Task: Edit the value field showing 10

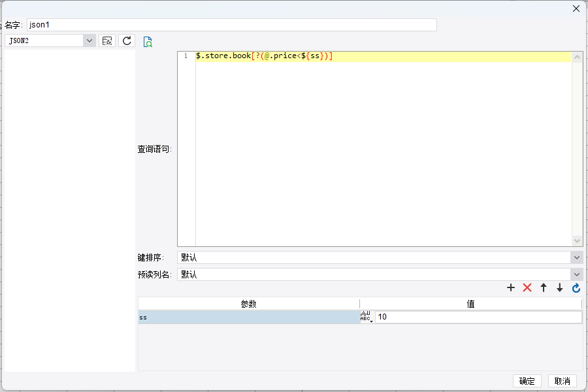Action: click(478, 317)
